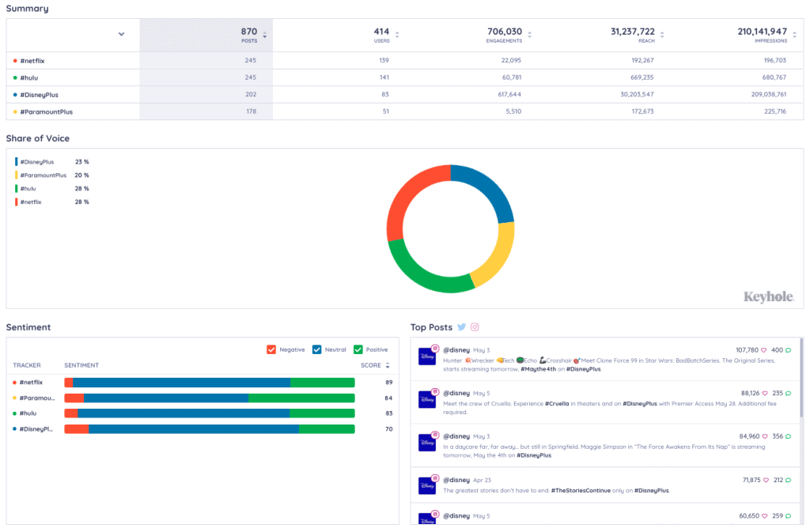Expand the Summary table dropdown chevron
810x532 pixels.
coord(121,35)
